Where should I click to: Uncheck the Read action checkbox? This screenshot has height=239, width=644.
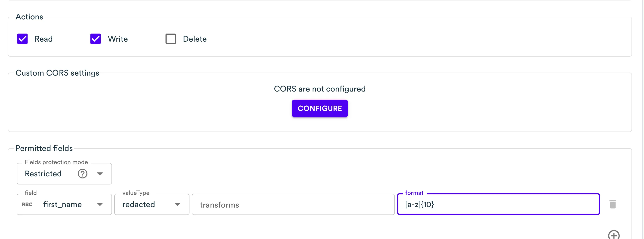click(x=22, y=39)
